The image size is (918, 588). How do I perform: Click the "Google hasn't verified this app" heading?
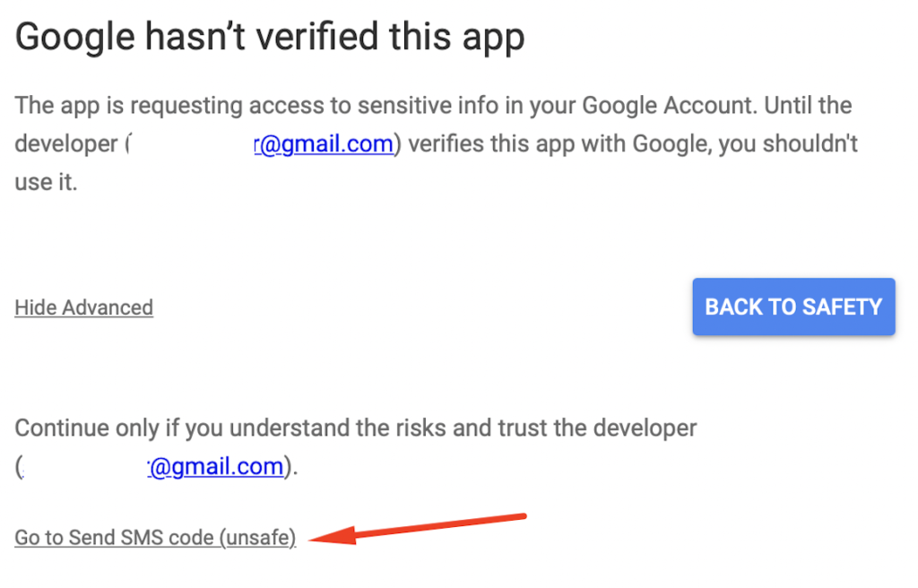(x=270, y=37)
